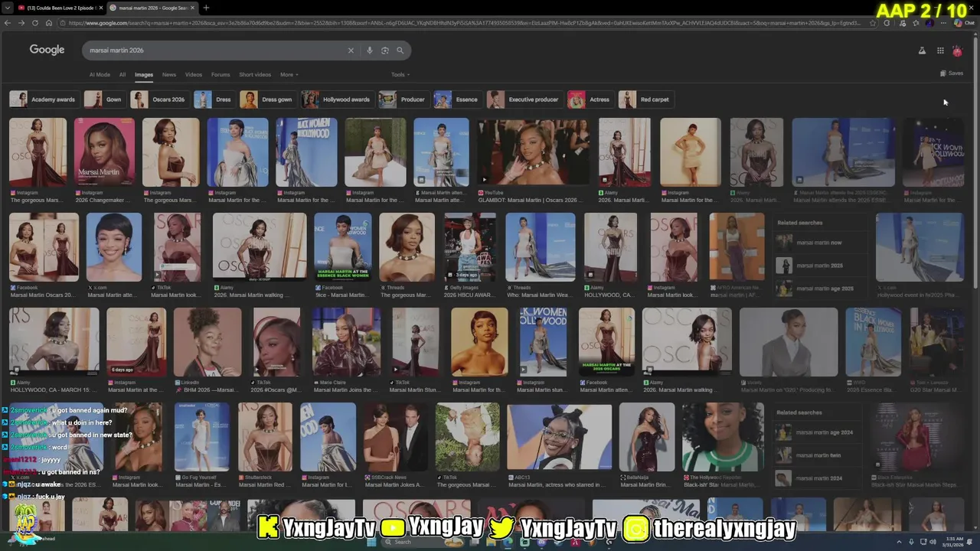Open tab list chevron in title bar
The image size is (980, 551).
[8, 8]
